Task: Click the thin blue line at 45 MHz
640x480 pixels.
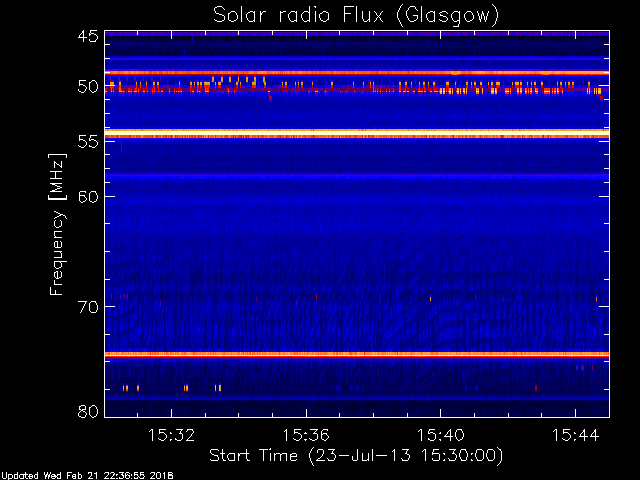Action: click(355, 34)
